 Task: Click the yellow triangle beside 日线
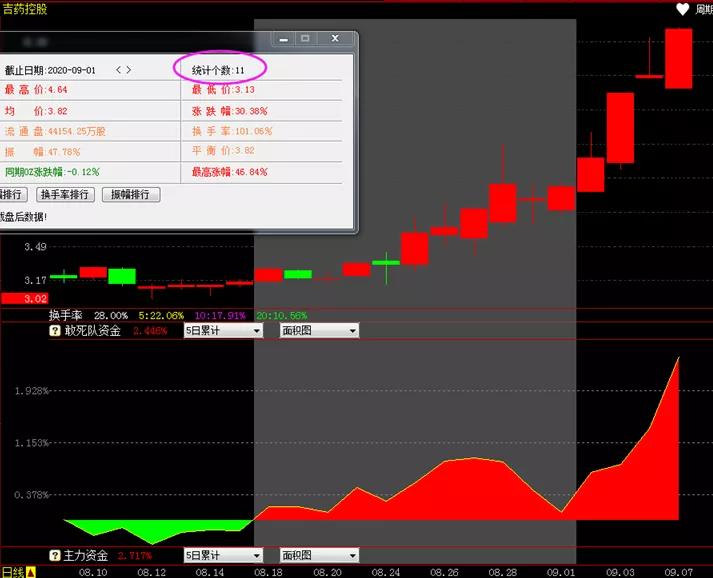click(30, 572)
